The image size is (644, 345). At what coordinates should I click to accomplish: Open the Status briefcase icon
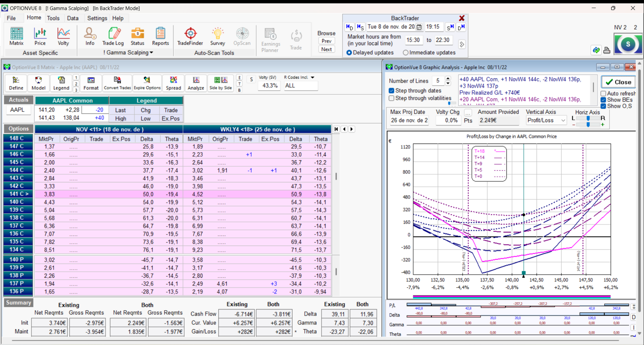tap(138, 36)
